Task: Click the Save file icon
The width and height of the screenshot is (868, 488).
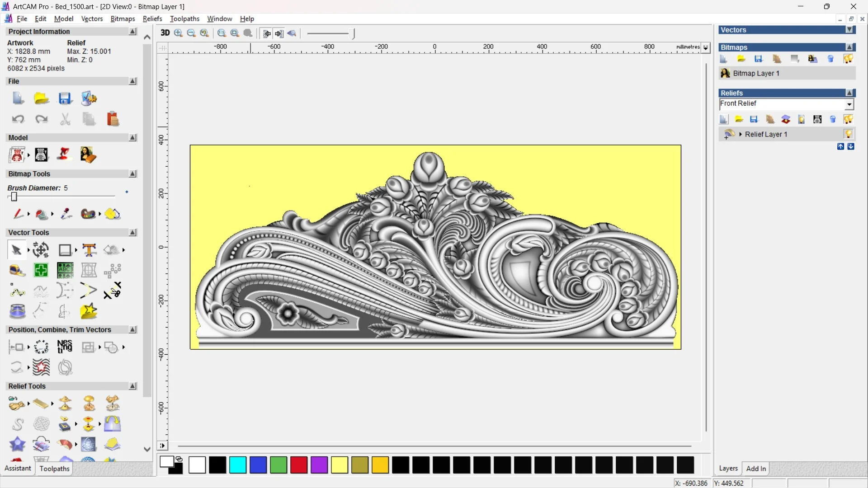Action: [65, 99]
